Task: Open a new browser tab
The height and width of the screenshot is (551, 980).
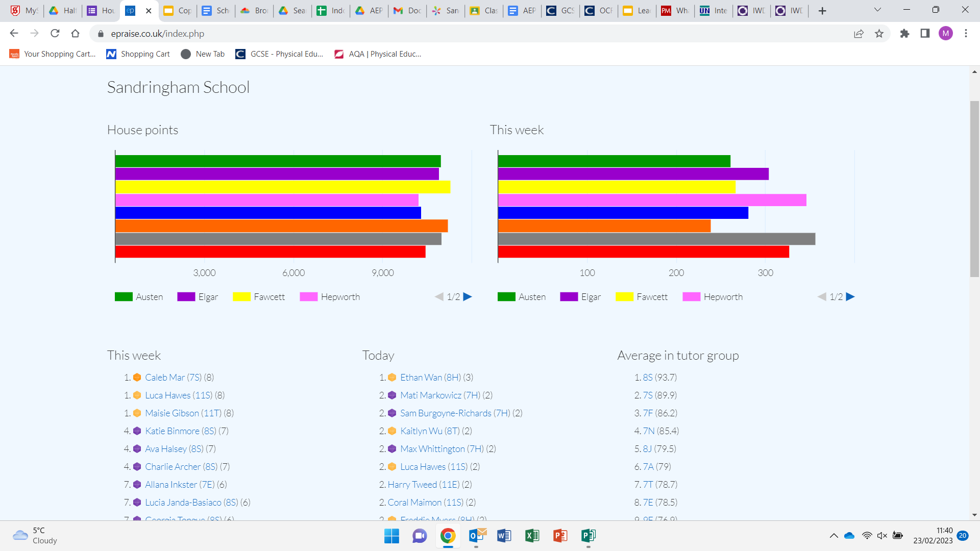Action: [x=822, y=11]
